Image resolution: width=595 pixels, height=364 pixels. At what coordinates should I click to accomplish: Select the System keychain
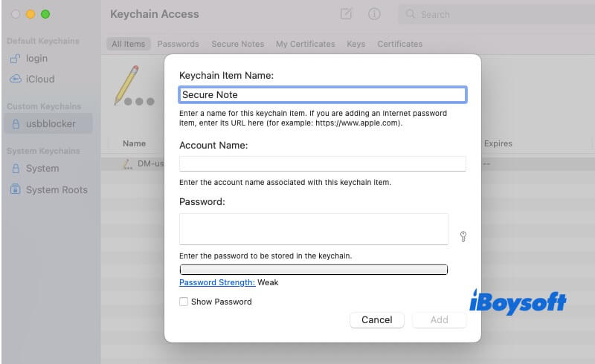coord(42,169)
